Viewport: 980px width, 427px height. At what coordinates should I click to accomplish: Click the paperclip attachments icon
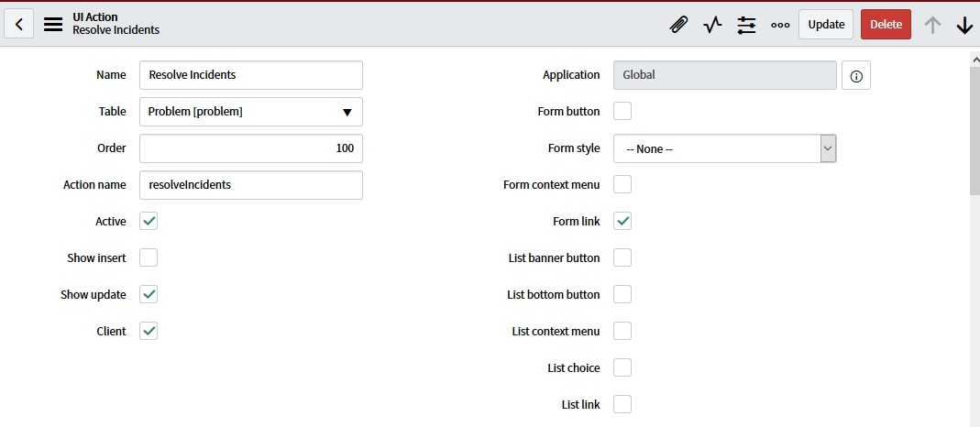pyautogui.click(x=678, y=25)
